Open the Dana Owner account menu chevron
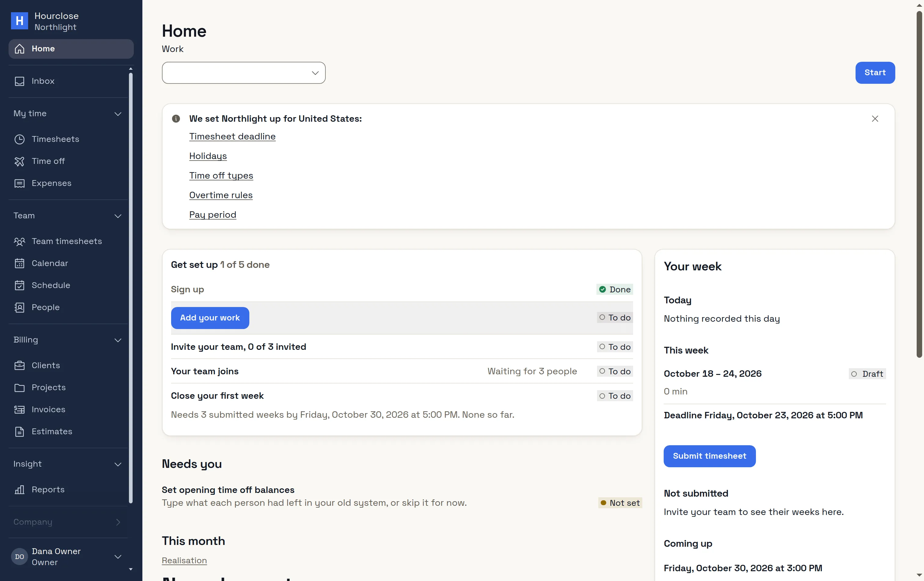Screen dimensions: 924x581 pos(118,557)
